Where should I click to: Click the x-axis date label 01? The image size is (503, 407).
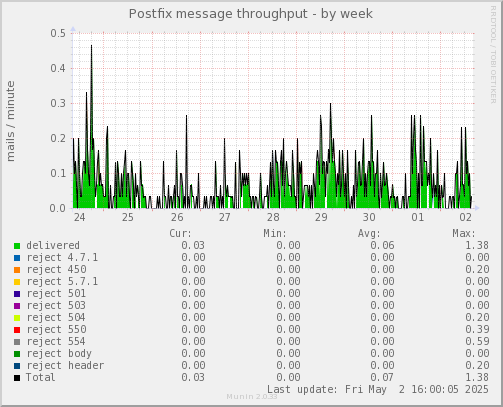417,218
